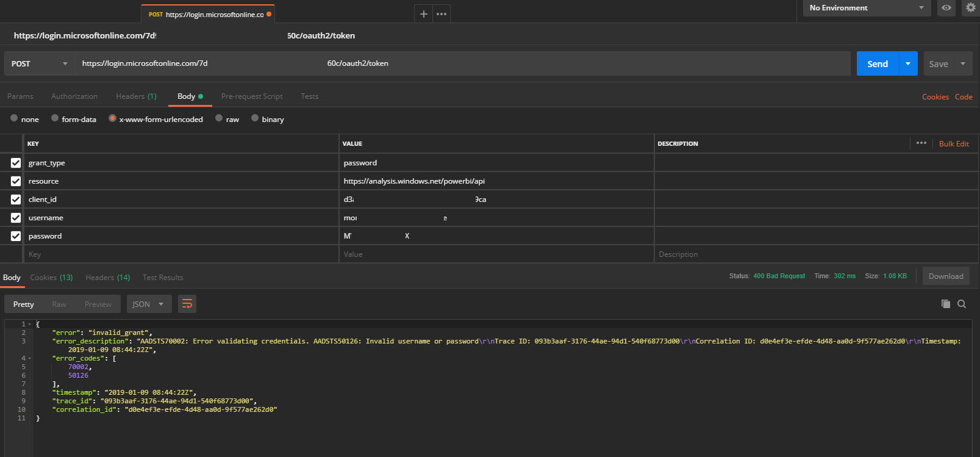Open the Bulk Edit link
This screenshot has height=457, width=980.
click(954, 143)
